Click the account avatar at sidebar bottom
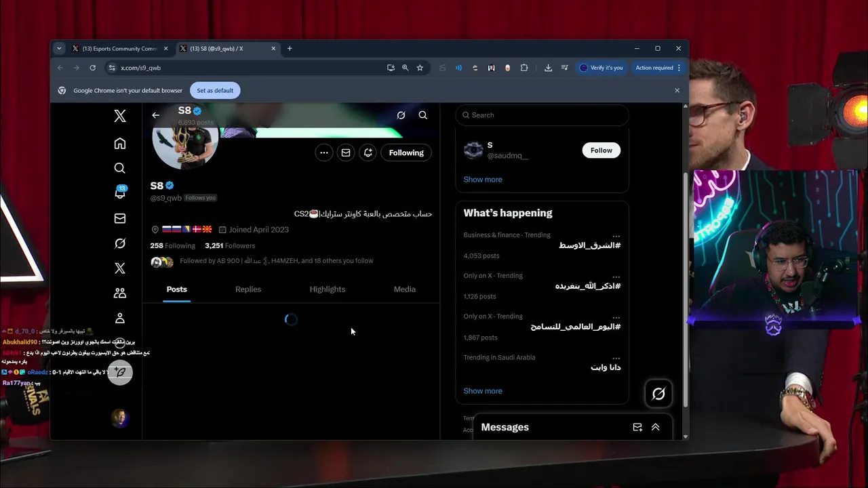 (120, 418)
